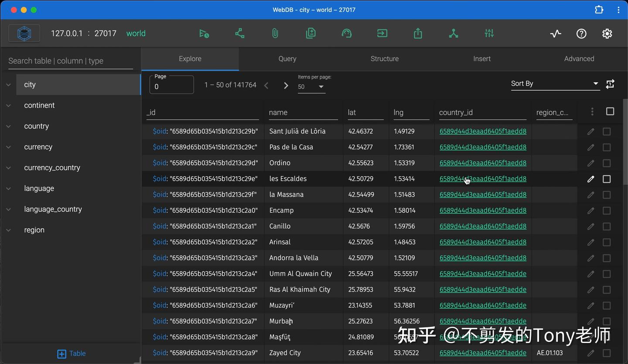Open the settings gear icon
The image size is (628, 364).
[607, 33]
